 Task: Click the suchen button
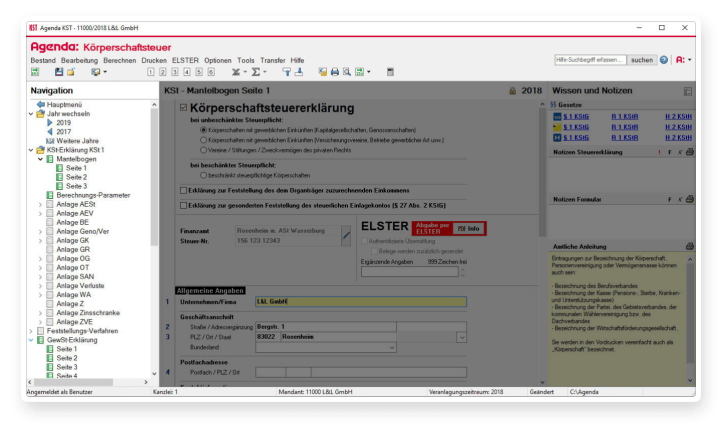[x=641, y=60]
